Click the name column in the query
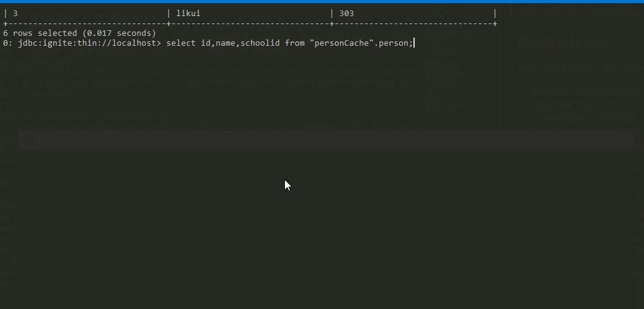Viewport: 644px width, 309px height. [226, 43]
